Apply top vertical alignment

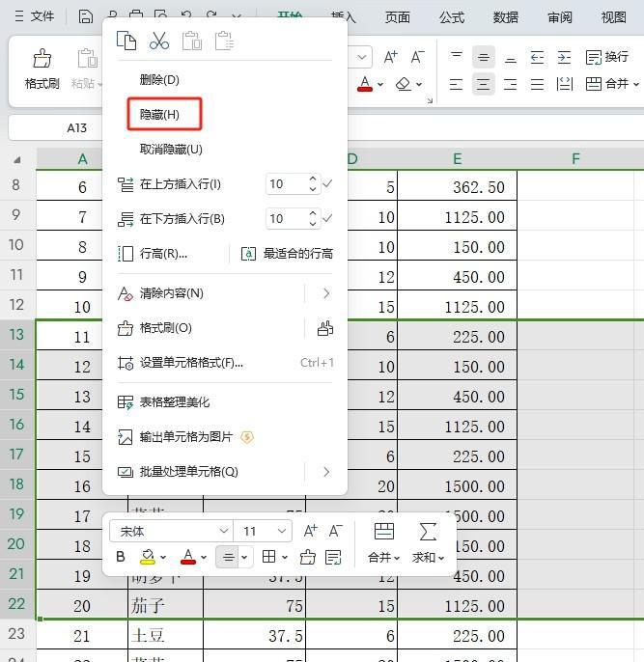click(x=457, y=57)
